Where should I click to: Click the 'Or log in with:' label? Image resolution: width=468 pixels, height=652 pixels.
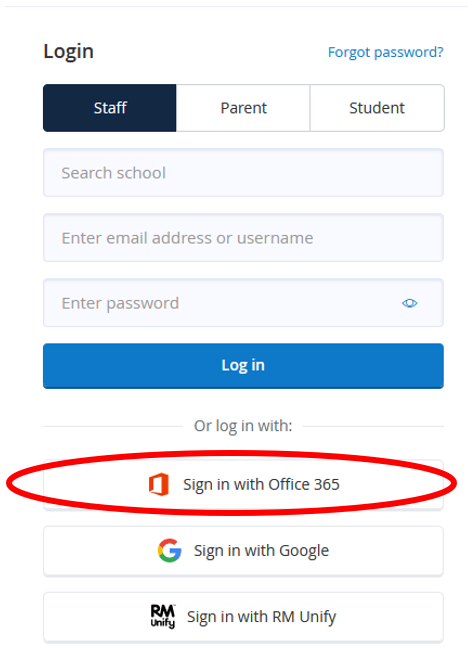tap(243, 426)
